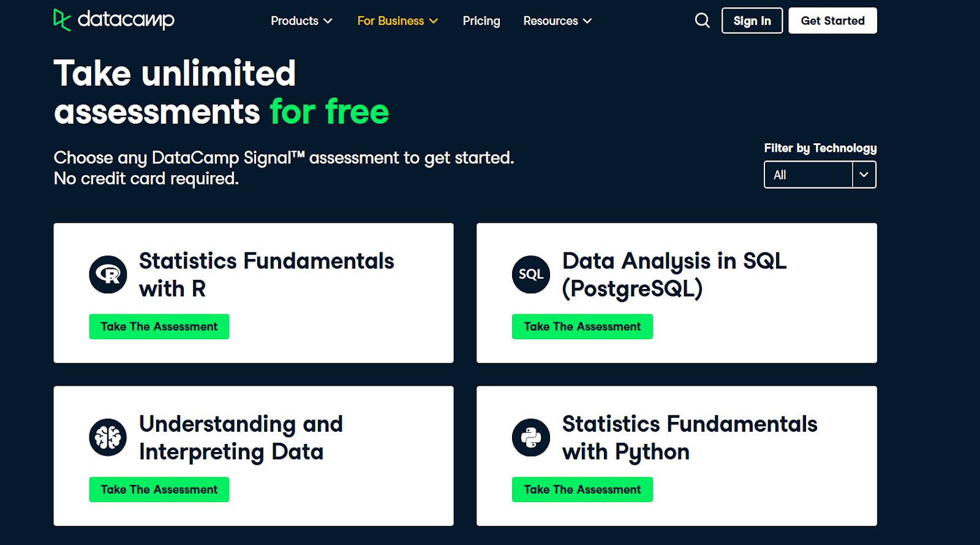This screenshot has height=545, width=980.
Task: Click the Data Analysis in SQL (PostgreSQL) title
Action: click(674, 274)
